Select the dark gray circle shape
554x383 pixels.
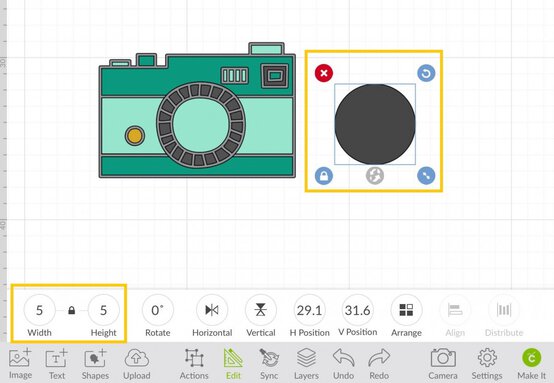pyautogui.click(x=375, y=124)
